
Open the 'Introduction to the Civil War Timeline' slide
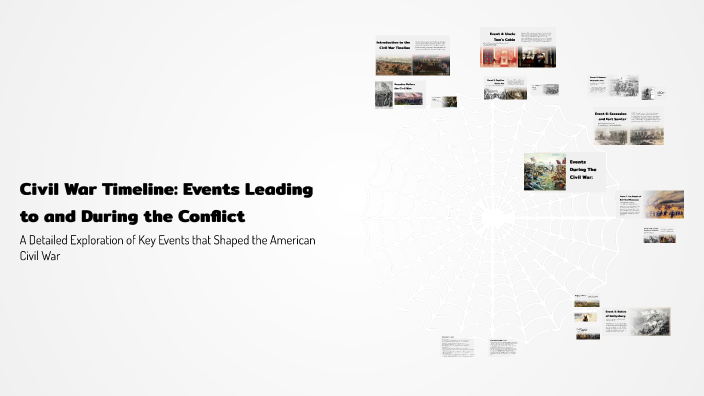413,56
